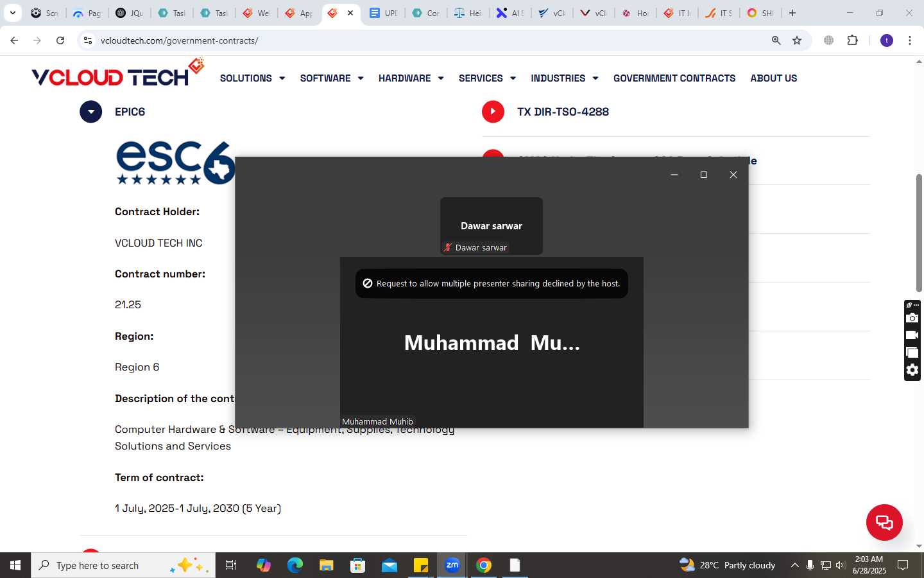Click the 'Region 6' text
924x578 pixels.
click(137, 367)
